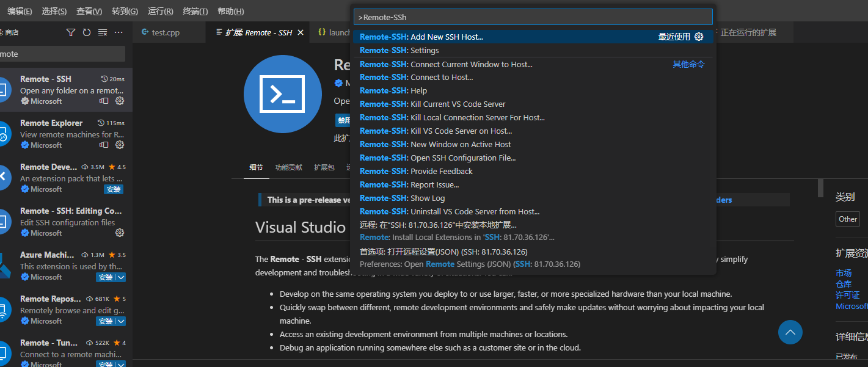Choose Remote-SSH: Show Log command

click(533, 198)
